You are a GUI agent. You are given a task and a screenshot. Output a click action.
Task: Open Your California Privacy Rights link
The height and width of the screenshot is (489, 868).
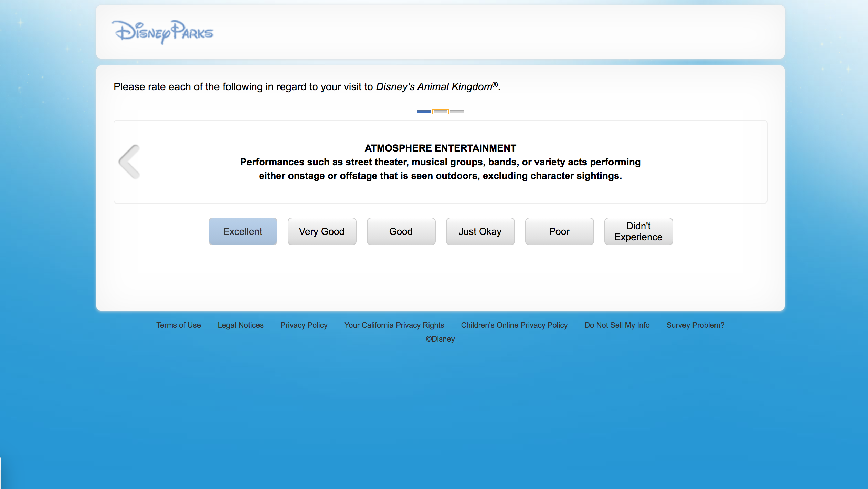394,325
